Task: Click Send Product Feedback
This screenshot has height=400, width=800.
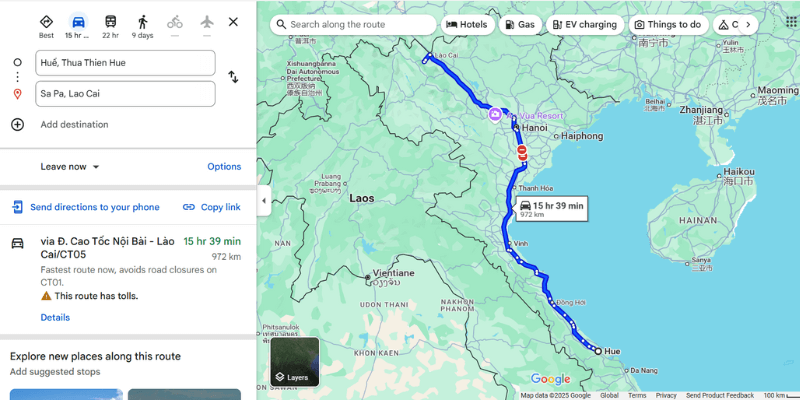Action: [x=720, y=395]
